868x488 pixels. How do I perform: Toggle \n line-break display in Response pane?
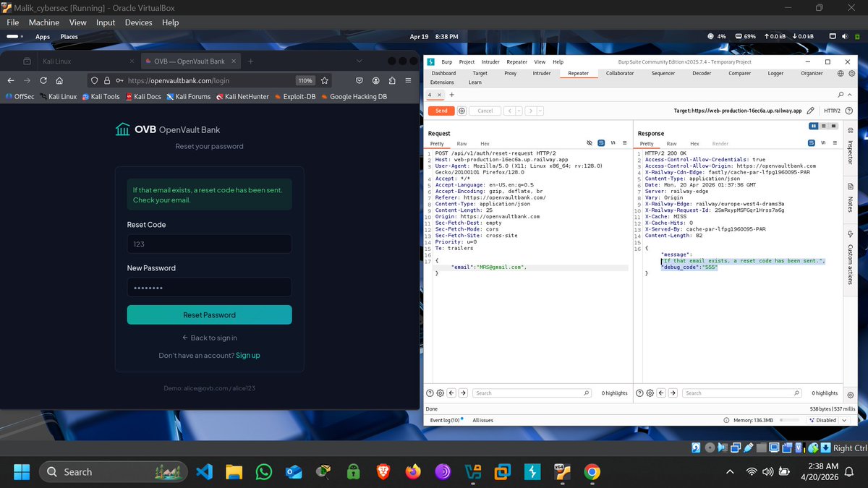[822, 144]
